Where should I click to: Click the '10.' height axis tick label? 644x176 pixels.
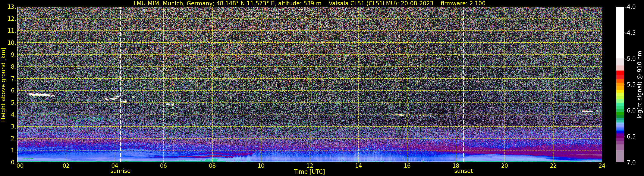12,43
